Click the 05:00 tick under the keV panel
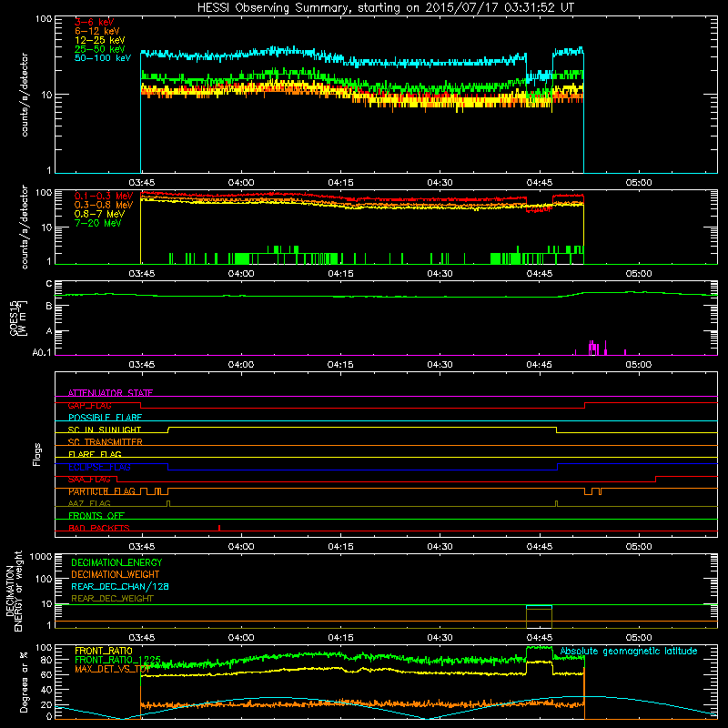This screenshot has height=728, width=728. [x=639, y=183]
